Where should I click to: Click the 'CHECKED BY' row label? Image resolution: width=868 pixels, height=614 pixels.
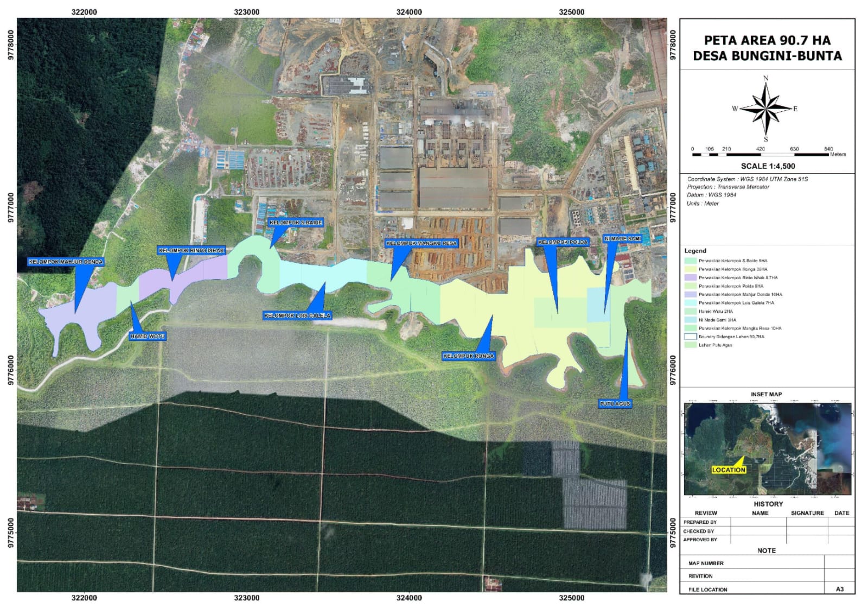699,531
